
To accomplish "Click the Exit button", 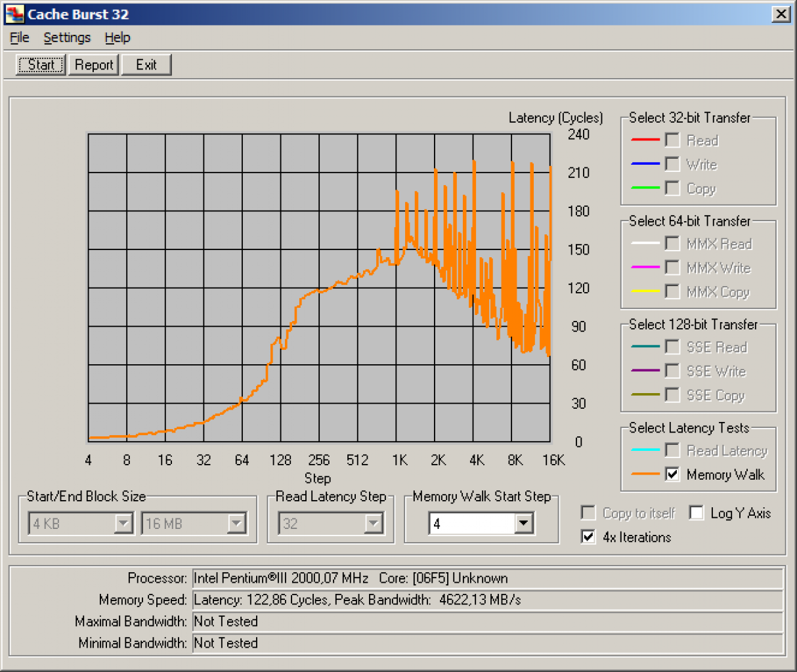I will click(146, 64).
